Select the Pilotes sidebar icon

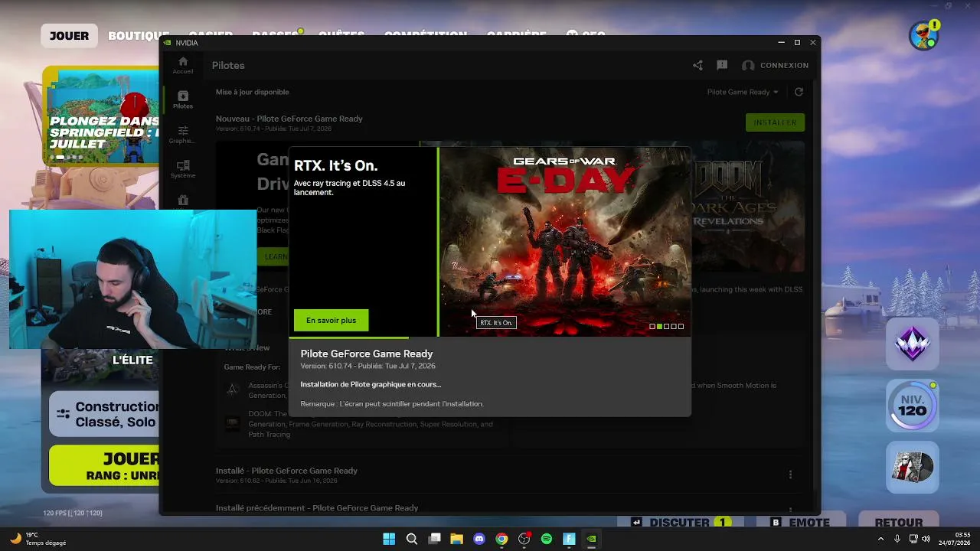(183, 99)
